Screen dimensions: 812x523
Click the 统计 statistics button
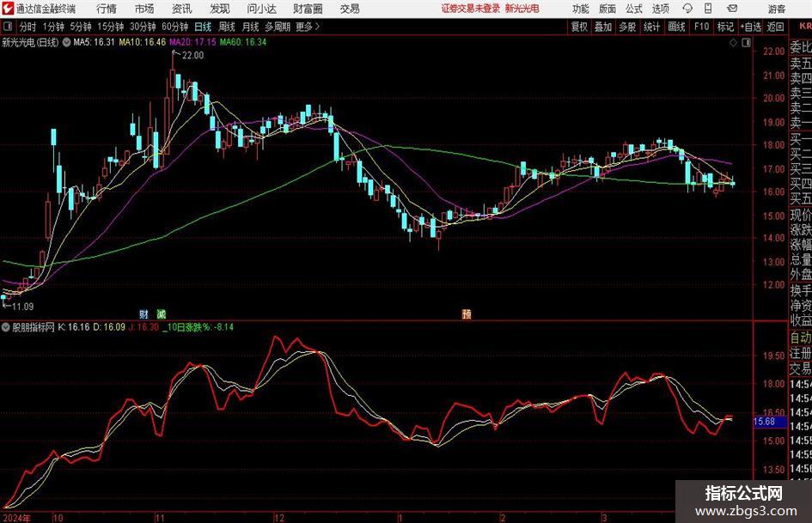tap(652, 27)
